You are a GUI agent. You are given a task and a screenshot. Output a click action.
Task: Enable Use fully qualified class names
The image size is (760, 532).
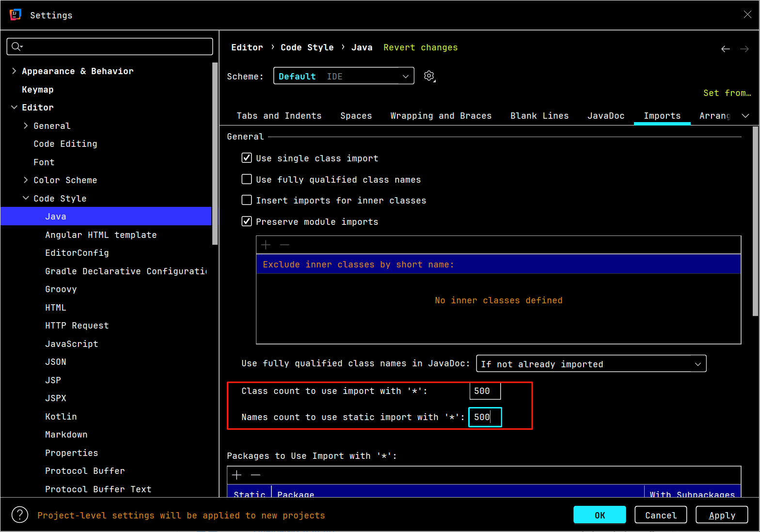(x=247, y=179)
